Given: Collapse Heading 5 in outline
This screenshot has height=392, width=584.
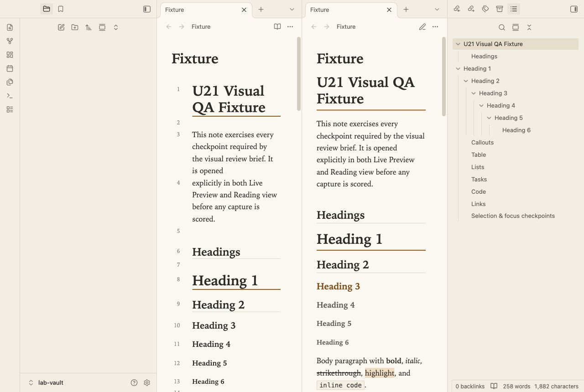Looking at the screenshot, I should [489, 118].
